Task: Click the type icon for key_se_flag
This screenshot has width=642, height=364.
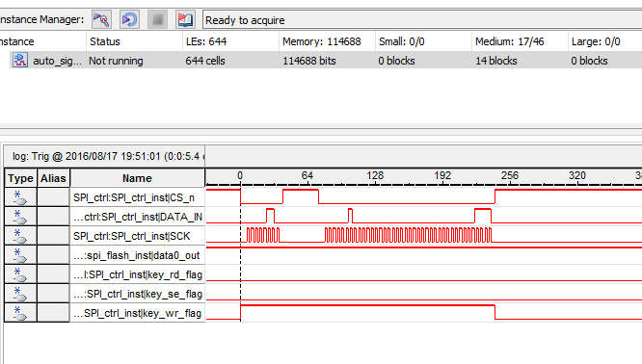Action: pyautogui.click(x=20, y=294)
